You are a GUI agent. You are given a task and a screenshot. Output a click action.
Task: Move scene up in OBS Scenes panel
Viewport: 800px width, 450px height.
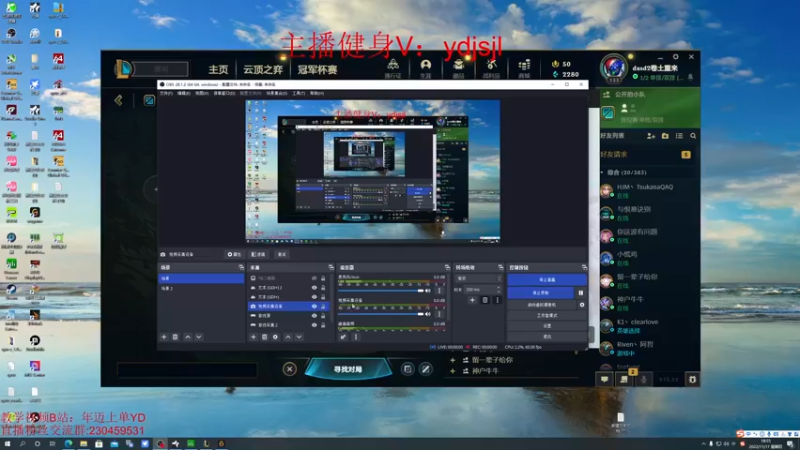(x=188, y=337)
